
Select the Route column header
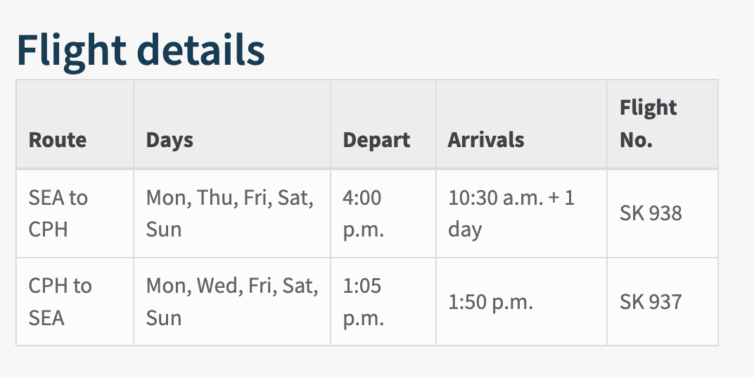coord(75,124)
